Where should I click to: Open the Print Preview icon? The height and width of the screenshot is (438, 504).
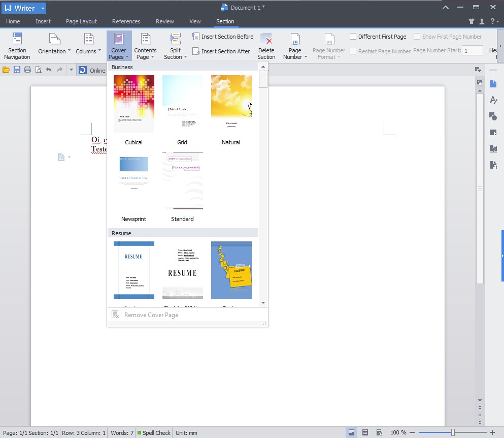click(38, 70)
